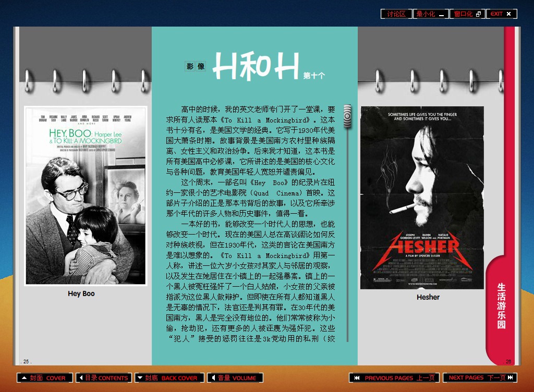Click the 影像 section label
This screenshot has width=534, height=392.
click(196, 66)
